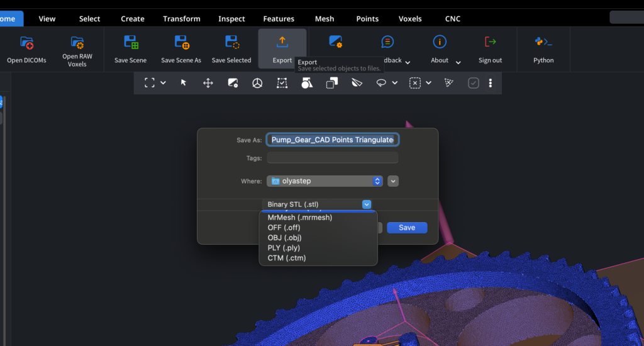Open the Where folder popup showing olyastep
The height and width of the screenshot is (346, 644).
click(325, 181)
